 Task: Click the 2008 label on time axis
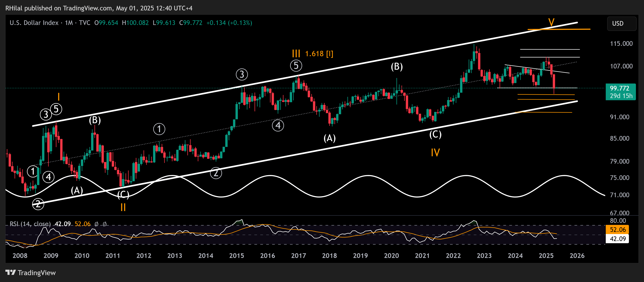click(x=20, y=255)
